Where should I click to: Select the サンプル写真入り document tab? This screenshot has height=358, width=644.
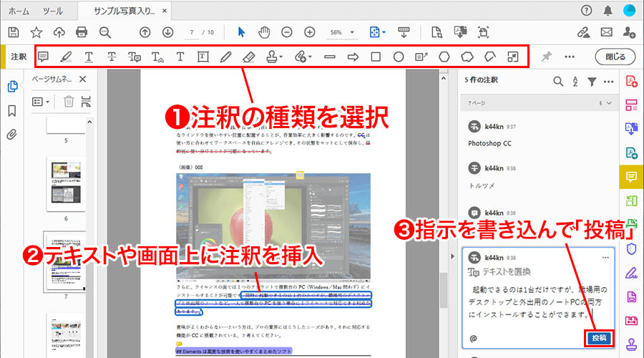124,11
